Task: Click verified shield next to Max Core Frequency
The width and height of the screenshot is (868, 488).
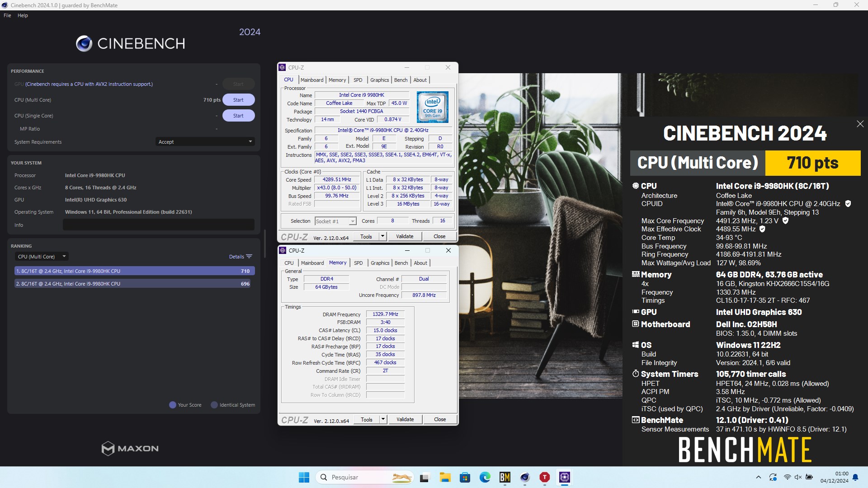Action: click(x=785, y=221)
